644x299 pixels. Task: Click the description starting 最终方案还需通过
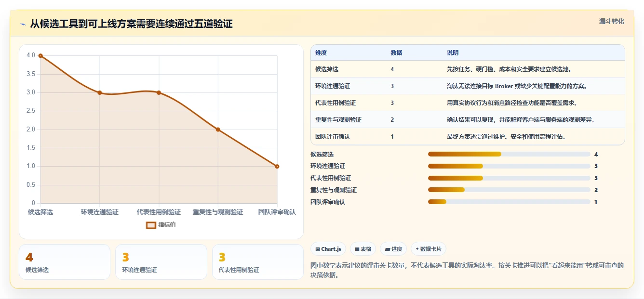506,137
